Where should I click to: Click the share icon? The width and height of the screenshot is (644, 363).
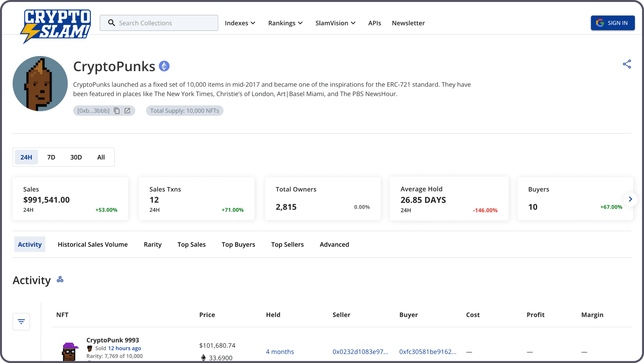coord(627,64)
